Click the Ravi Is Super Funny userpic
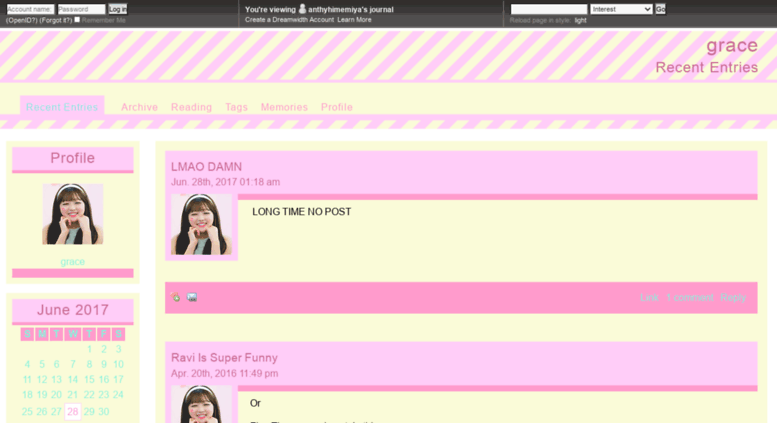The height and width of the screenshot is (423, 777). click(x=201, y=404)
